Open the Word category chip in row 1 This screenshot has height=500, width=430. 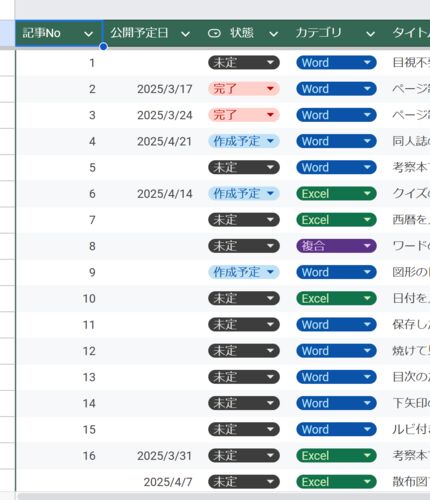(x=336, y=63)
